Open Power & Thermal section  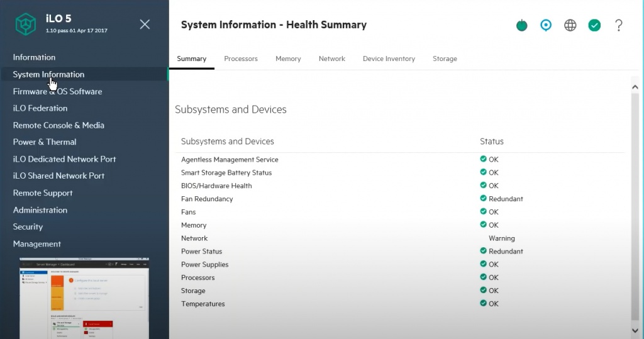(x=45, y=142)
